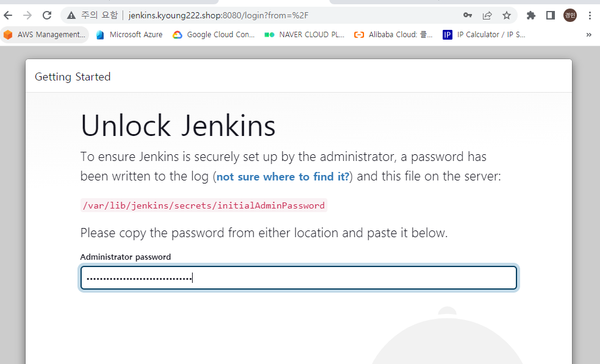Screen dimensions: 600x364
Task: Toggle the browser side panel
Action: pyautogui.click(x=550, y=15)
